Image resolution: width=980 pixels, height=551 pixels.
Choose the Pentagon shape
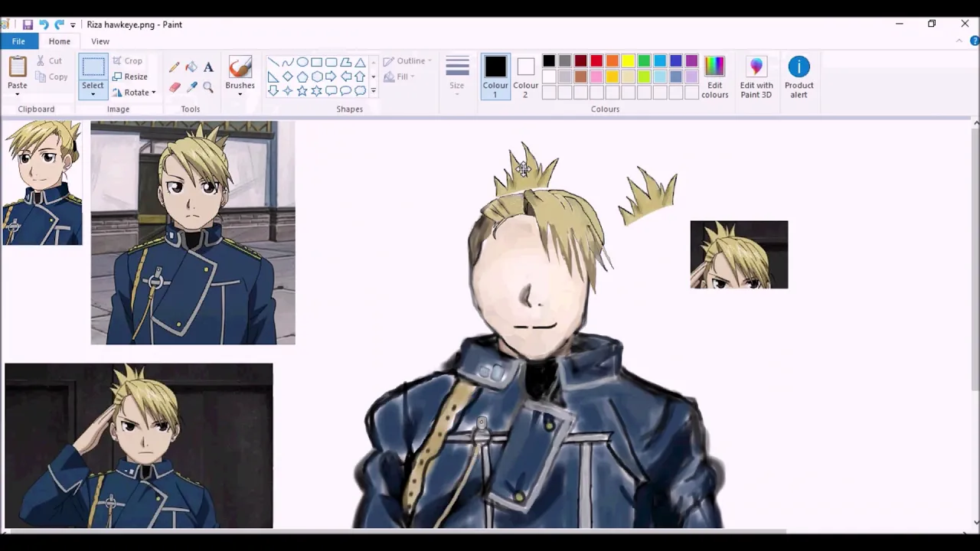tap(302, 77)
